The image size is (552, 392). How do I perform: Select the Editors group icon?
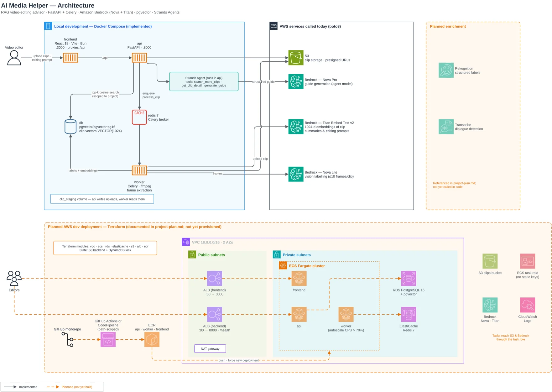click(14, 278)
